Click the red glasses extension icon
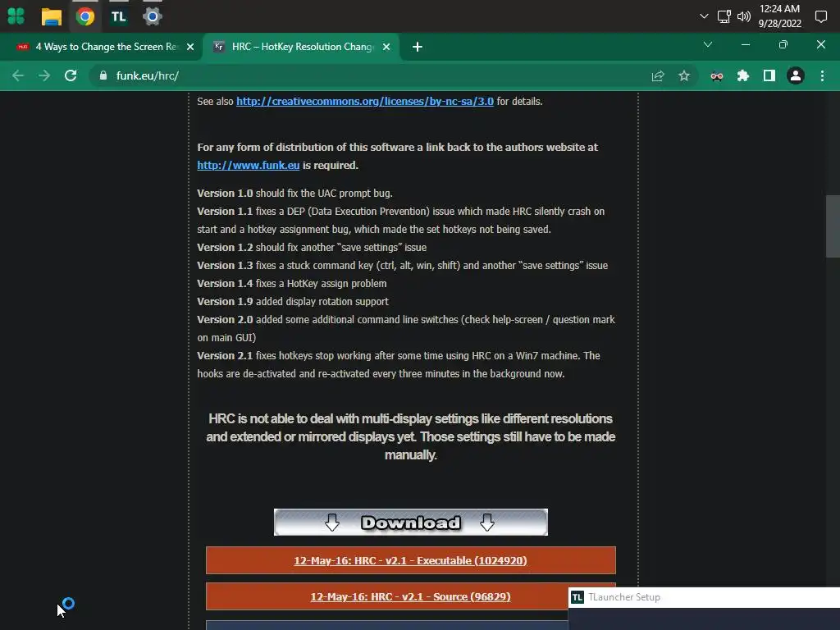840x630 pixels. click(x=717, y=76)
